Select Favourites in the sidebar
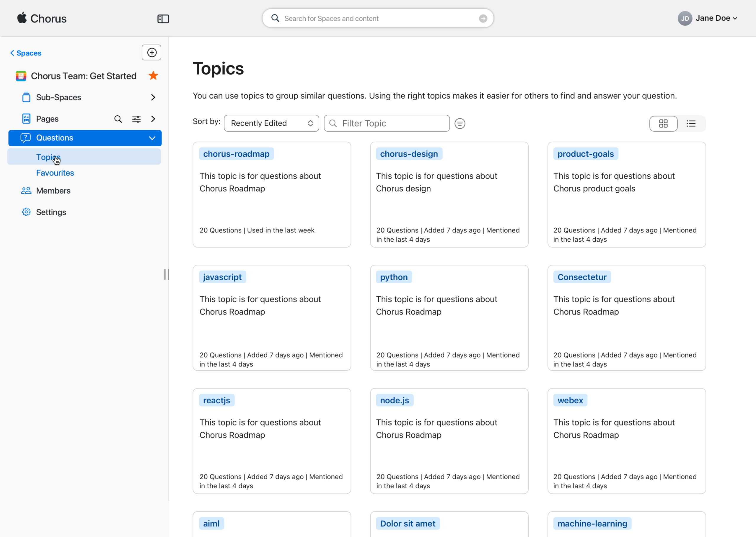This screenshot has height=537, width=756. click(55, 173)
